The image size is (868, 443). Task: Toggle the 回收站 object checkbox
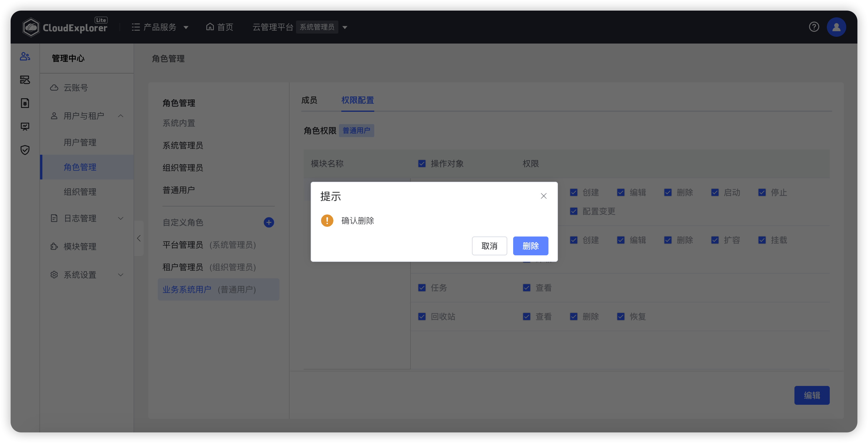point(422,317)
